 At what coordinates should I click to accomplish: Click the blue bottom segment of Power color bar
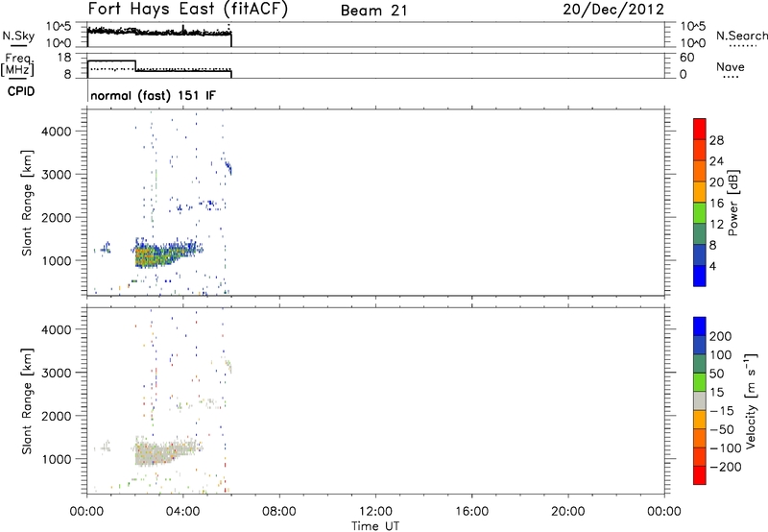click(700, 276)
